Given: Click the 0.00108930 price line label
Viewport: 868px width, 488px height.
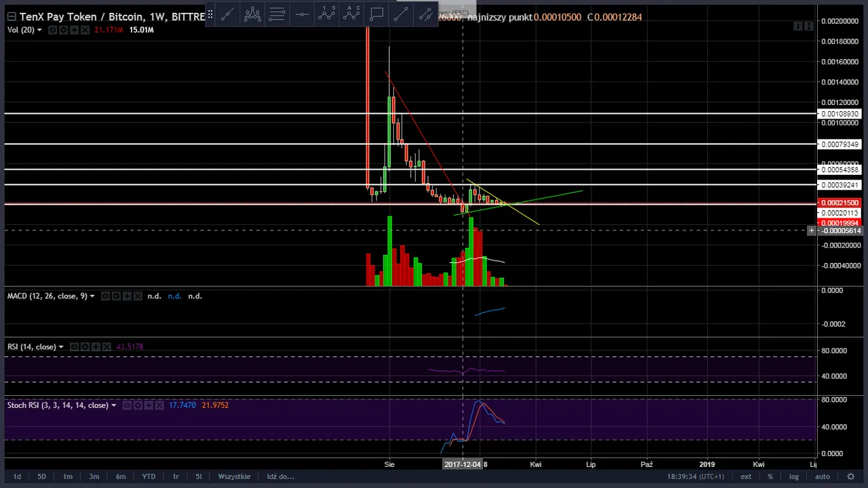Looking at the screenshot, I should pos(840,114).
